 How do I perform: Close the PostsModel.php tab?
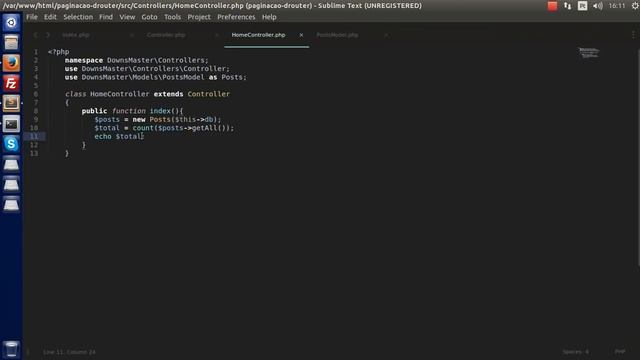386,35
